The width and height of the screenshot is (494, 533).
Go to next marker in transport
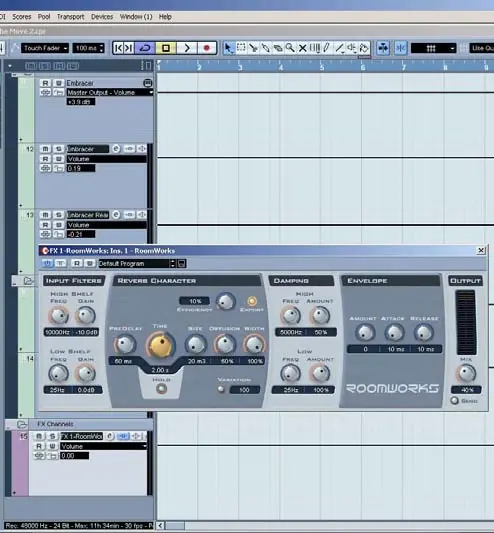tap(129, 48)
